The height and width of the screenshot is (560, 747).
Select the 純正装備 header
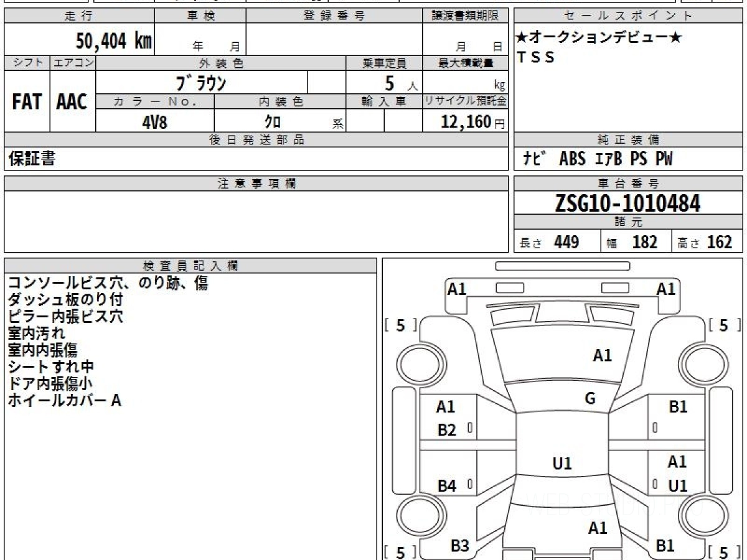coord(629,140)
